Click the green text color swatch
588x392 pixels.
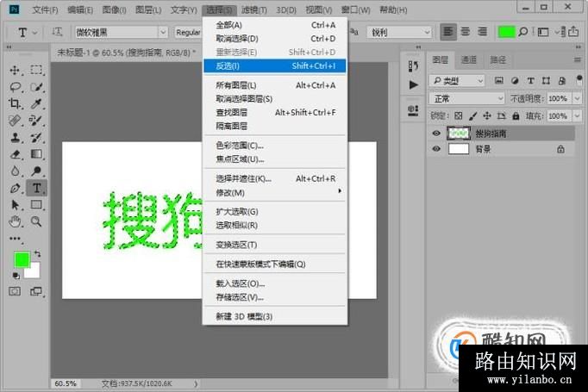[x=506, y=32]
